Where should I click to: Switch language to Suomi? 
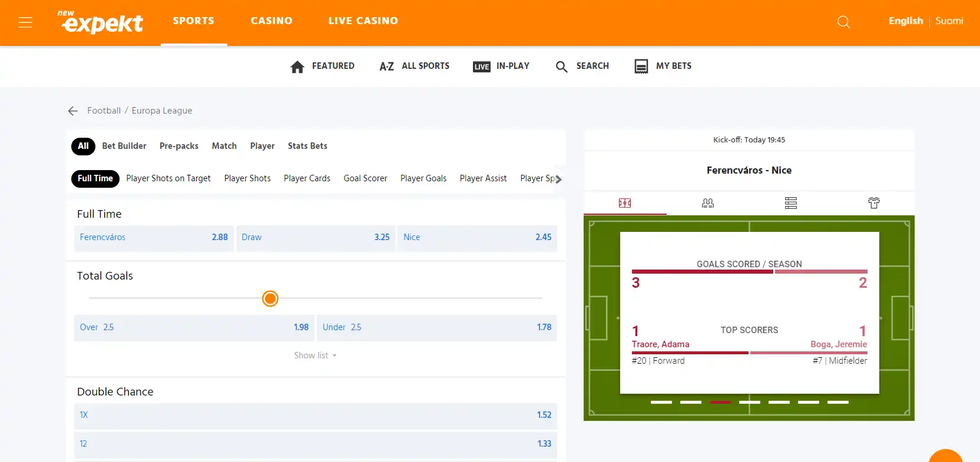pos(949,21)
